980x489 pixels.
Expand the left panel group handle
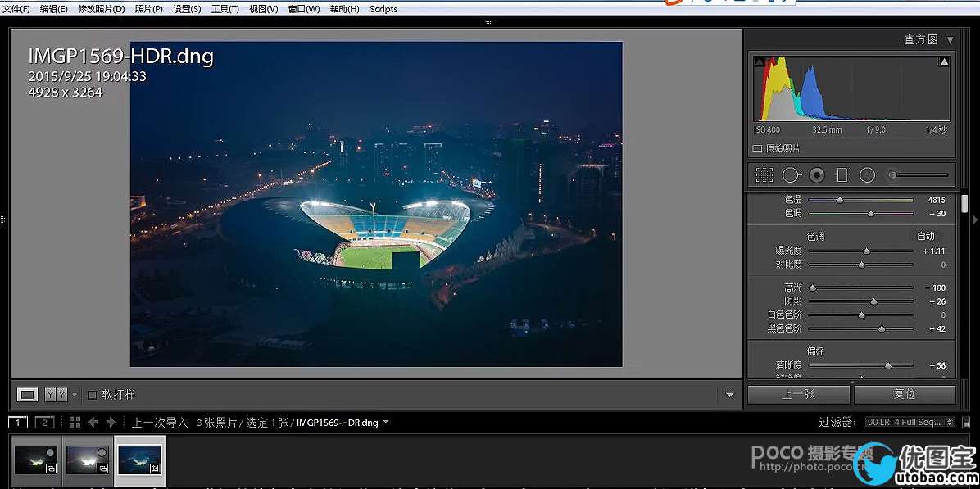click(3, 220)
